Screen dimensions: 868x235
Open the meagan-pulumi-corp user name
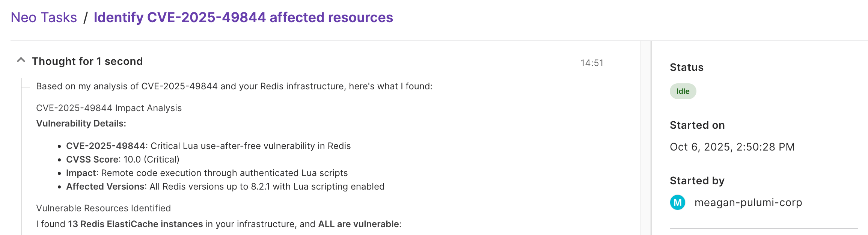(748, 202)
